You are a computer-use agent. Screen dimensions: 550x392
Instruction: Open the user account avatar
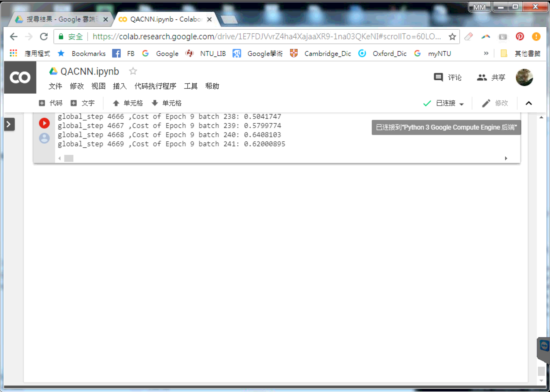tap(524, 77)
